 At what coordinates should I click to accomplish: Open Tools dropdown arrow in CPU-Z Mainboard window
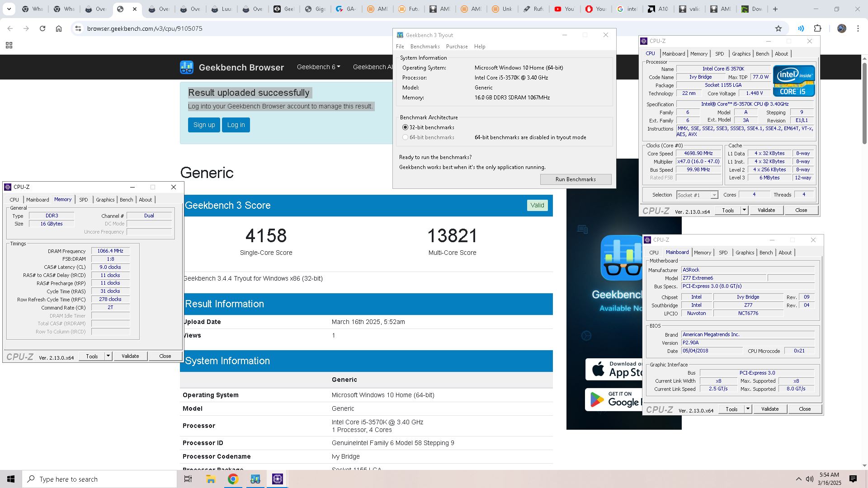pyautogui.click(x=748, y=409)
